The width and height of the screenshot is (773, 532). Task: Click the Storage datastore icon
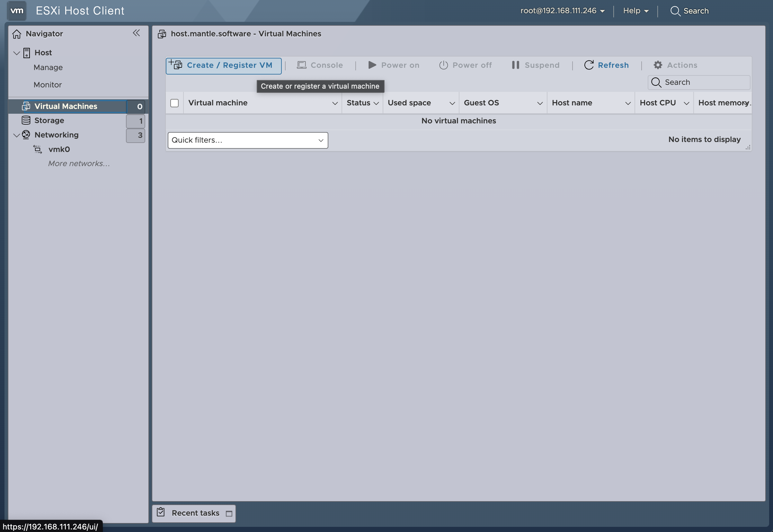coord(26,120)
